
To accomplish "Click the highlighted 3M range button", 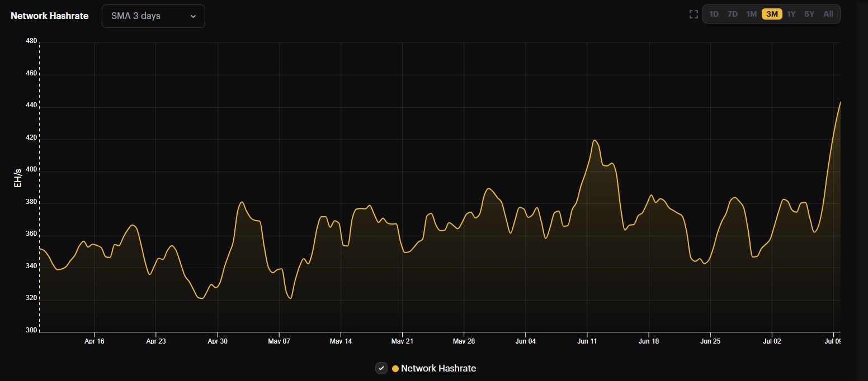I will (772, 15).
